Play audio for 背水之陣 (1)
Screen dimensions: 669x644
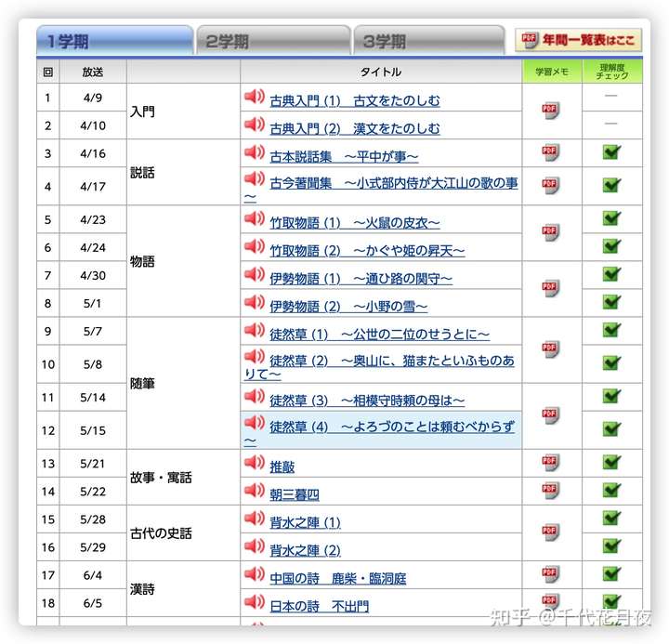(x=255, y=519)
